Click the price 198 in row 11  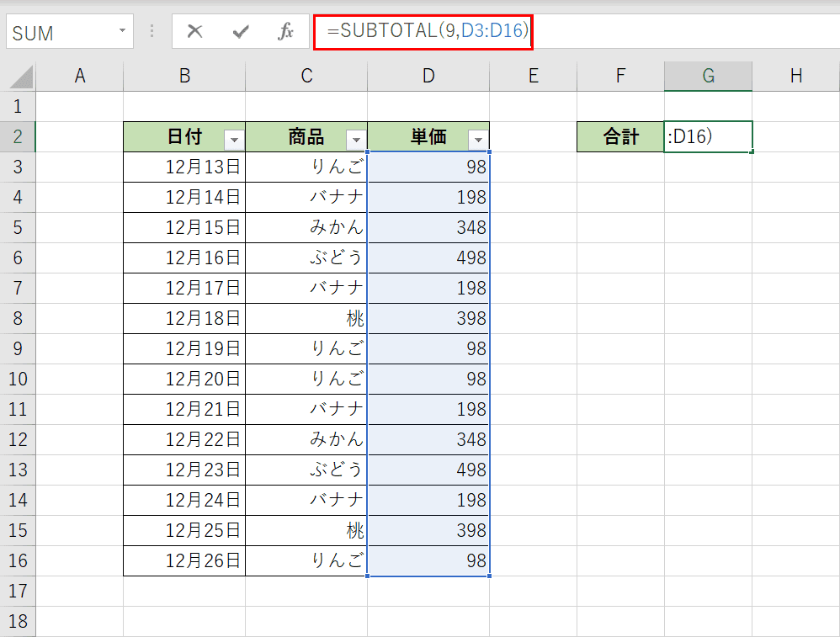click(428, 409)
